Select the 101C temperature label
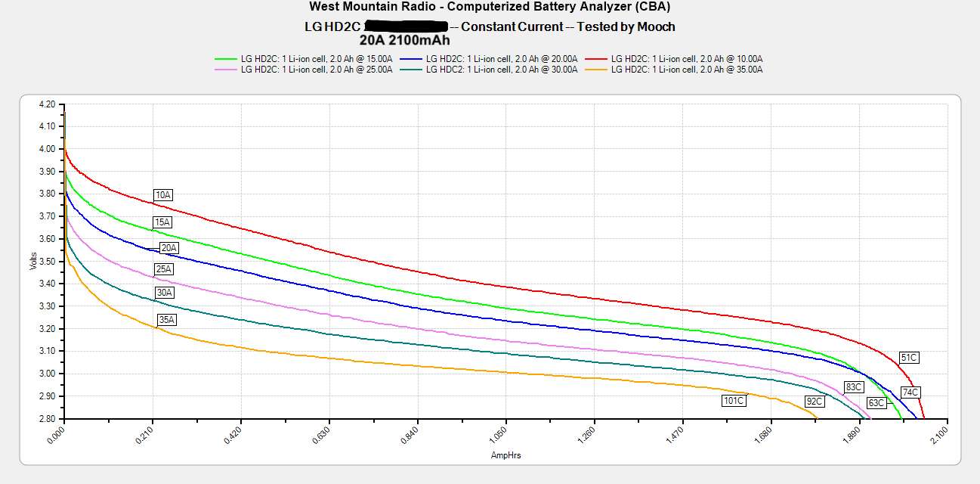This screenshot has height=484, width=980. 733,401
